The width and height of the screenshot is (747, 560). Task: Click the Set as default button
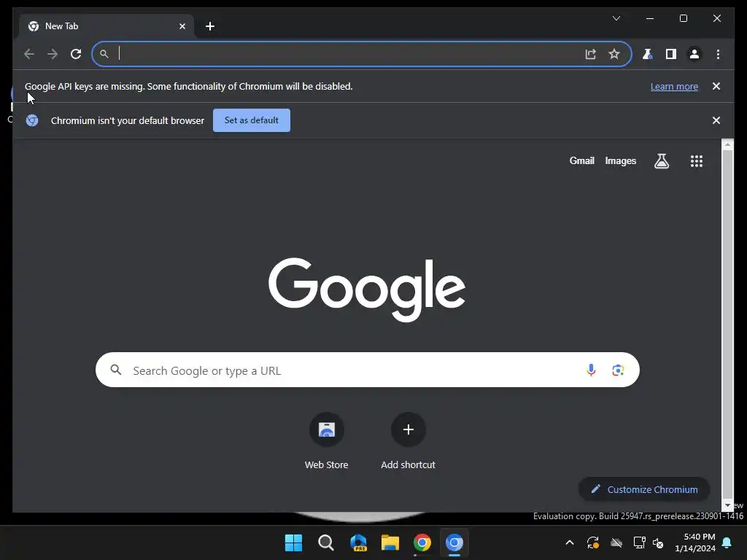pos(252,120)
